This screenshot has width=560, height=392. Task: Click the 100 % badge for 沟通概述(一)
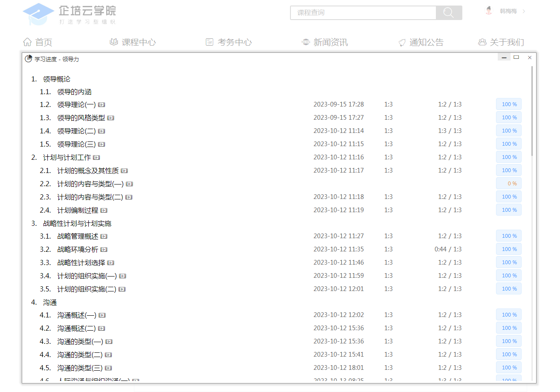tap(509, 315)
